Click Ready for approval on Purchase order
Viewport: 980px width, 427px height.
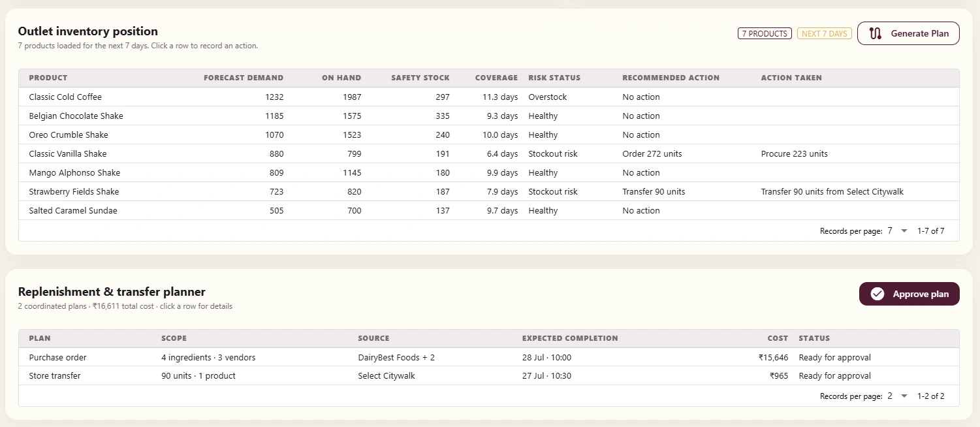pos(834,357)
